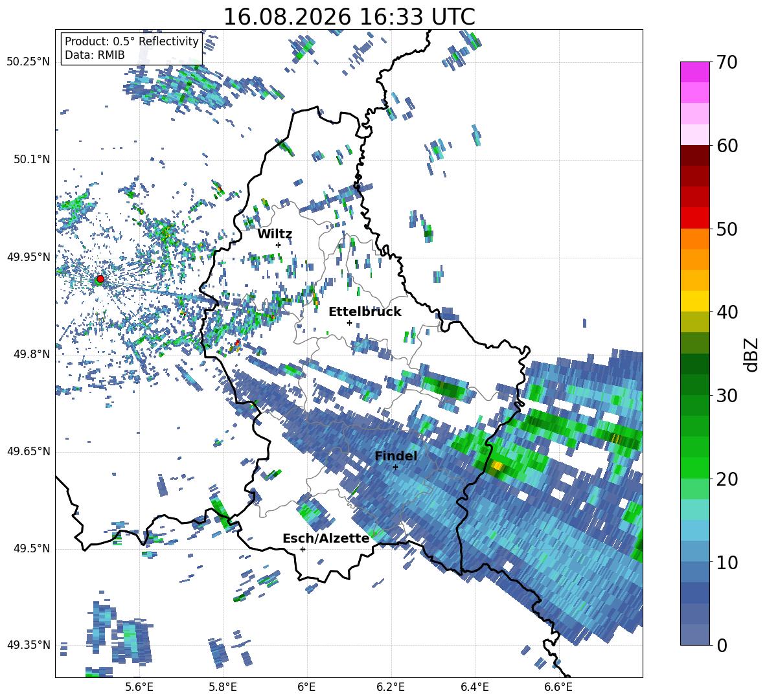Viewport: 767px width, 700px height.
Task: Click the red radar site marker
Action: click(x=100, y=278)
